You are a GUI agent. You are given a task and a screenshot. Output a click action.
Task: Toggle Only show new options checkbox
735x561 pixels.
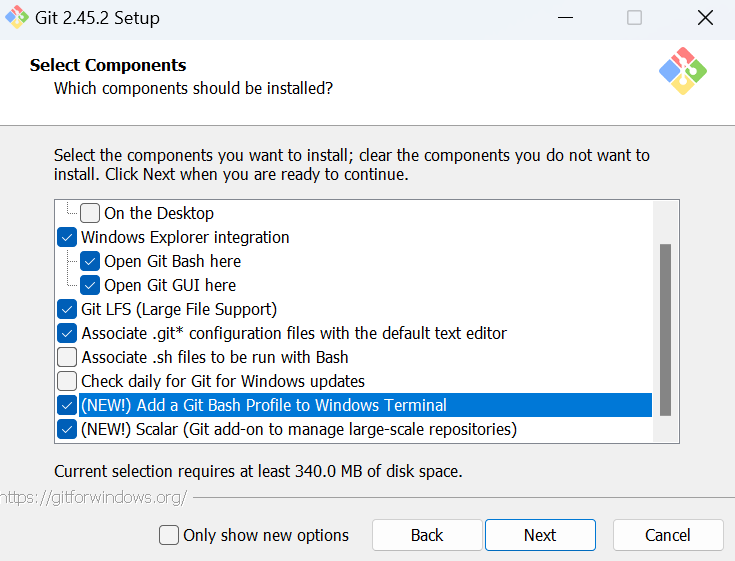pyautogui.click(x=169, y=535)
